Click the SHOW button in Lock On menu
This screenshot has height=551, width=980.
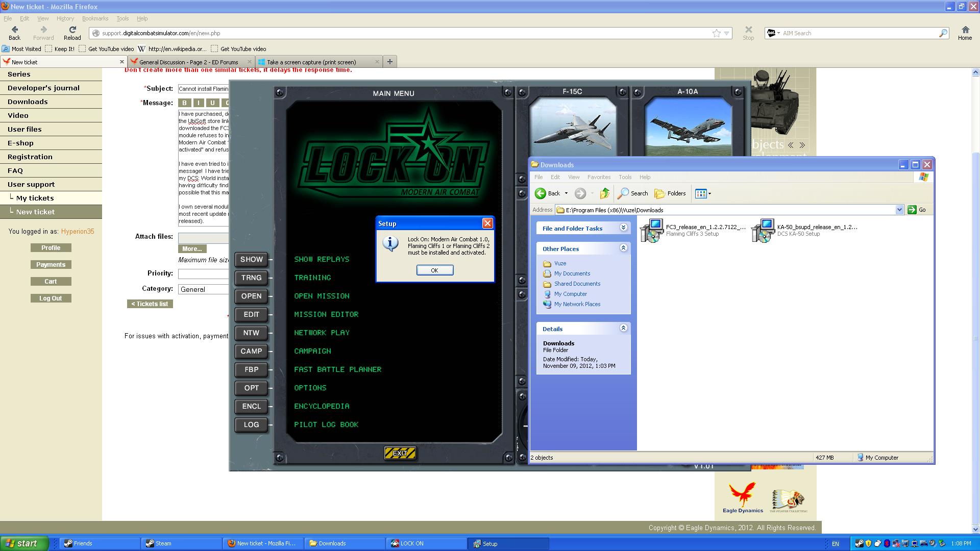(x=251, y=259)
